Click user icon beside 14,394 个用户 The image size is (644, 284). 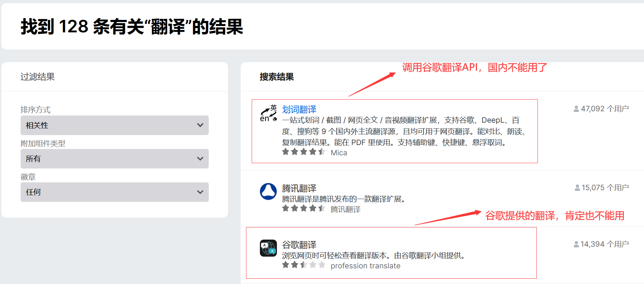576,244
